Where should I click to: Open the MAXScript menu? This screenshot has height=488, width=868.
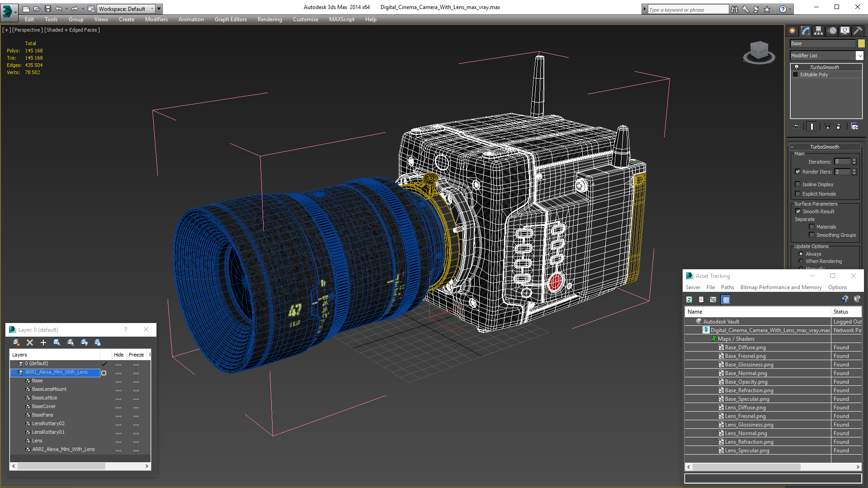tap(341, 19)
